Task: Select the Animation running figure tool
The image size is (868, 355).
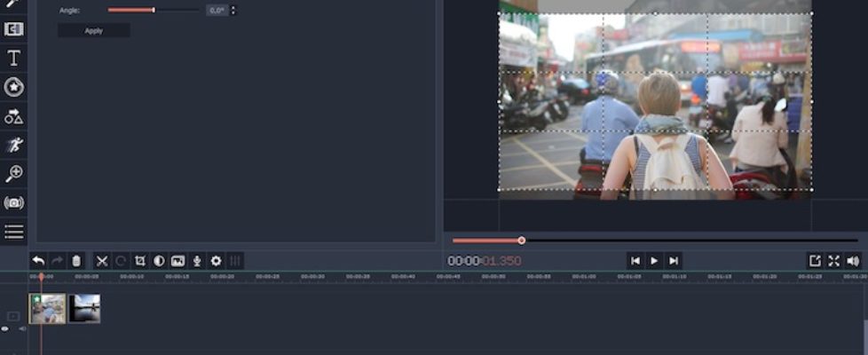Action: [x=13, y=145]
